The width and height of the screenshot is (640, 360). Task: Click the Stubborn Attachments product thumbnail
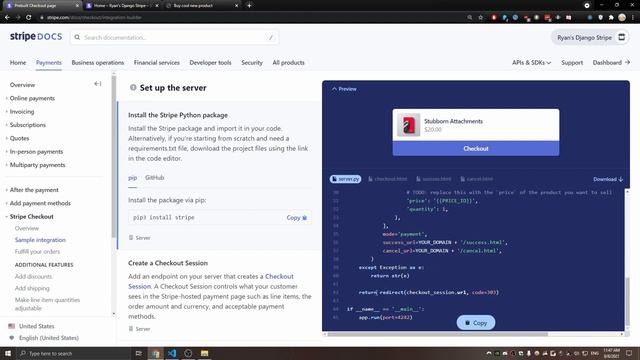click(409, 125)
